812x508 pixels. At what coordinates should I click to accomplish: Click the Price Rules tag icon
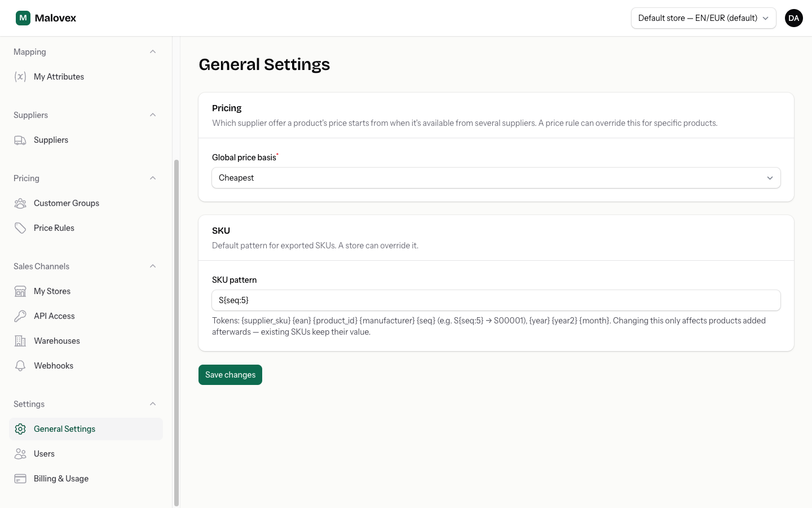pos(20,228)
